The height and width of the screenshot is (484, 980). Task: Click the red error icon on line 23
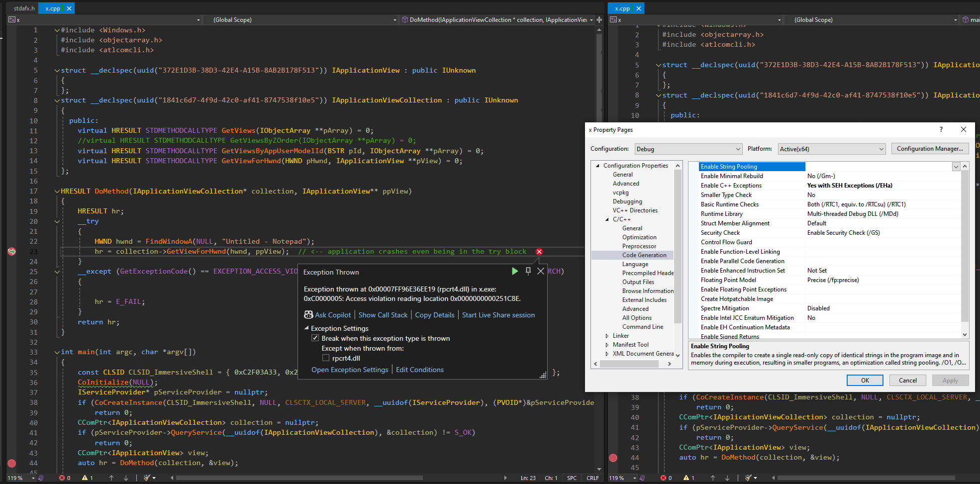539,252
